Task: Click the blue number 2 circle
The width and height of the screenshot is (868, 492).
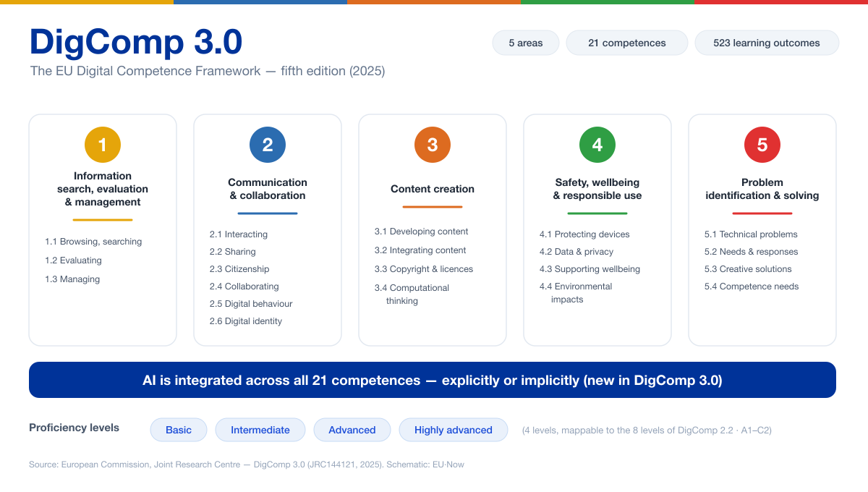Action: coord(268,145)
